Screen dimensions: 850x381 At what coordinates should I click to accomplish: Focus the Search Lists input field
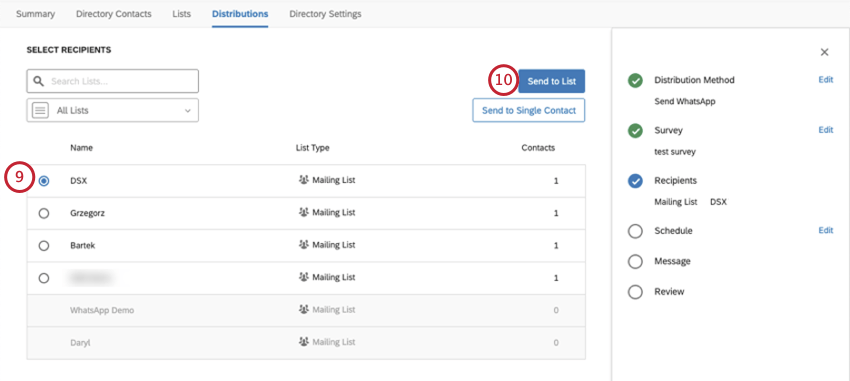(113, 81)
